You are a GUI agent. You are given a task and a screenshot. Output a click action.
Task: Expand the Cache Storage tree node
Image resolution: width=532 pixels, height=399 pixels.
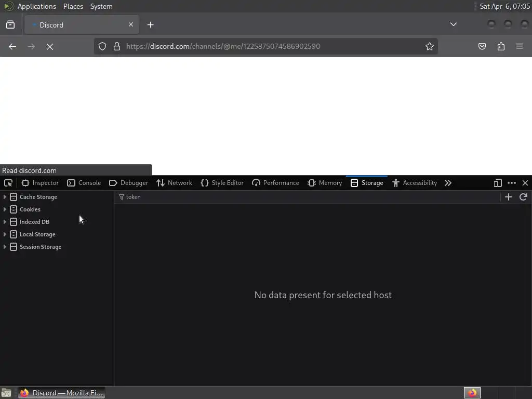(x=4, y=197)
